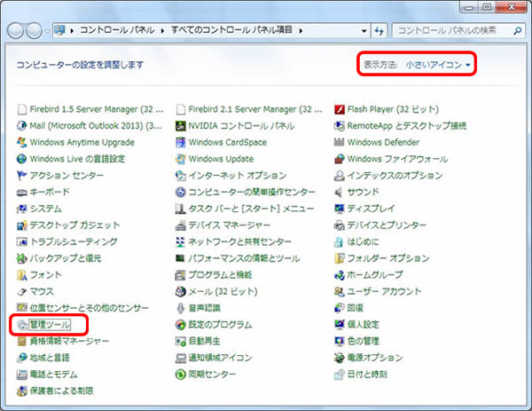Click the 音声認識 microphone icon

tap(181, 308)
